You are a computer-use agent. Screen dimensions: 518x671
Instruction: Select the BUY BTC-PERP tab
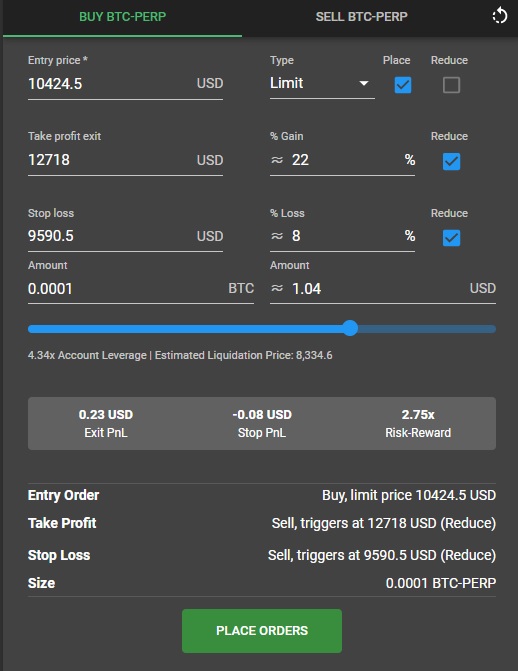point(122,17)
